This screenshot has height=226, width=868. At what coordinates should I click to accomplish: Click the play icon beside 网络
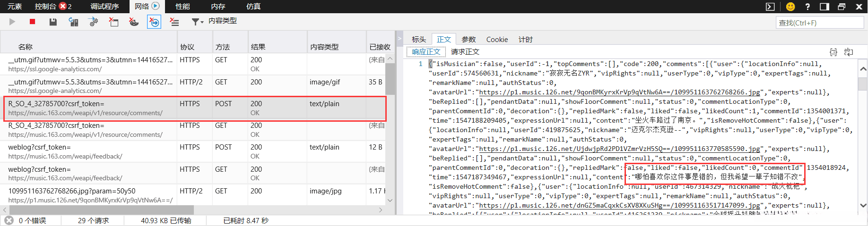[155, 6]
